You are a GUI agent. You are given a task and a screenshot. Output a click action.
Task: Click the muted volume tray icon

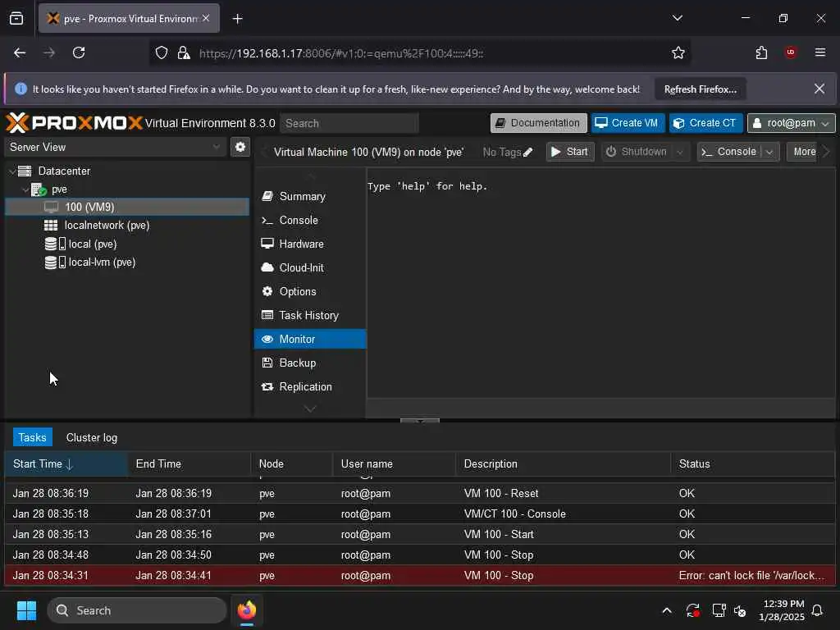[741, 610]
